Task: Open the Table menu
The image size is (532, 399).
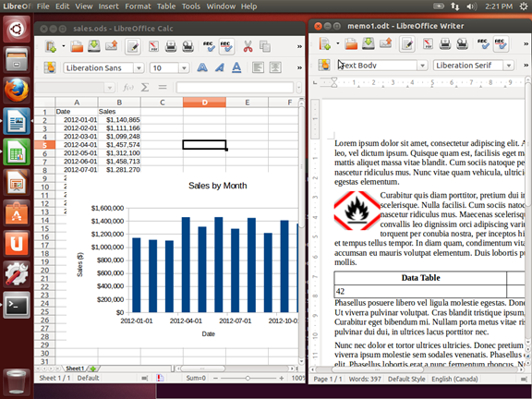Action: 166,6
